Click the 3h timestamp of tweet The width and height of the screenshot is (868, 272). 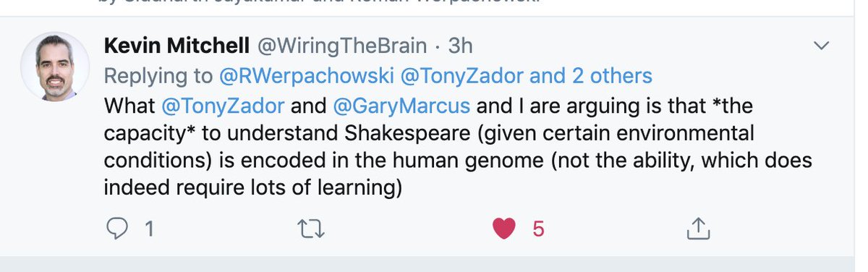point(460,46)
